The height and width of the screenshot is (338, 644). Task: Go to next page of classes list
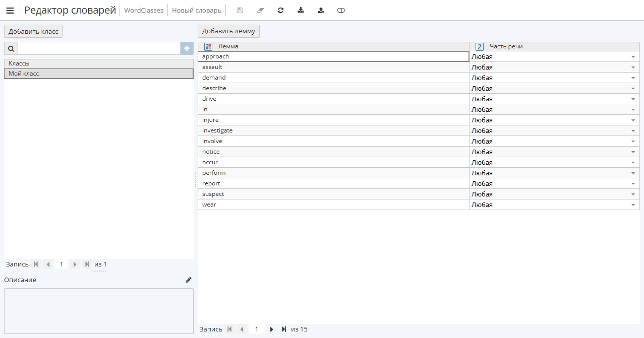click(x=75, y=264)
